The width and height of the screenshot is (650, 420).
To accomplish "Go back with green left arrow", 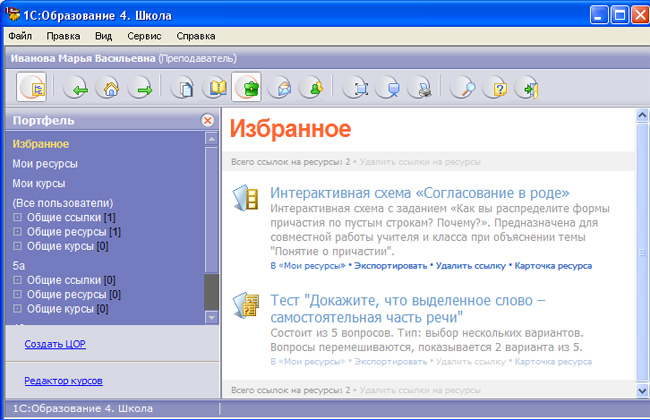I will [77, 88].
